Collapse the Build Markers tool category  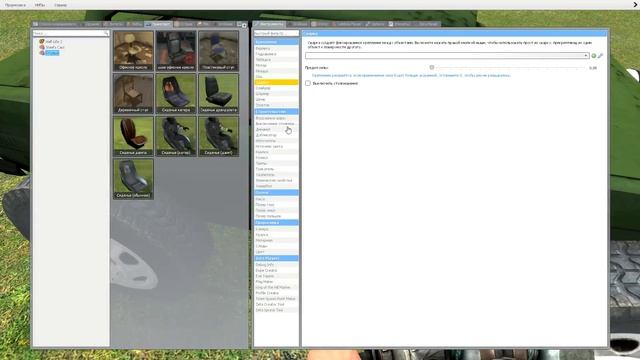[276, 258]
